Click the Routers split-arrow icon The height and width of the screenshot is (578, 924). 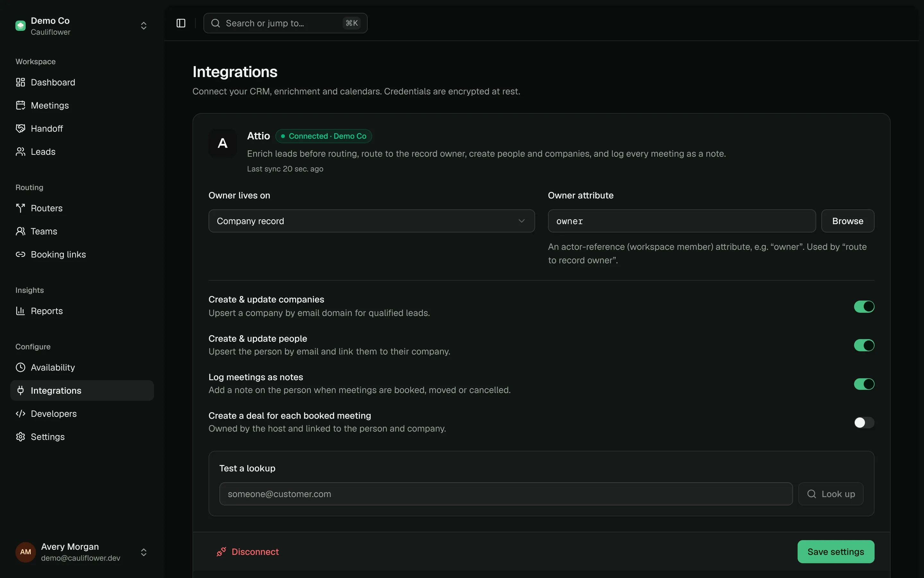(21, 208)
